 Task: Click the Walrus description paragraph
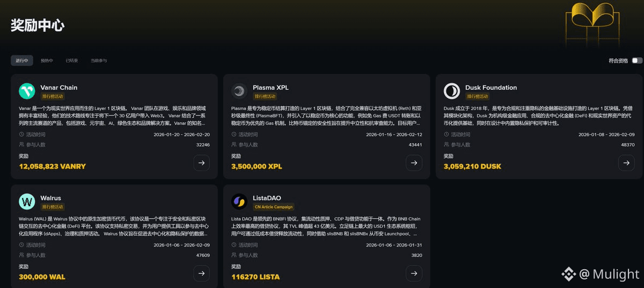pos(114,226)
